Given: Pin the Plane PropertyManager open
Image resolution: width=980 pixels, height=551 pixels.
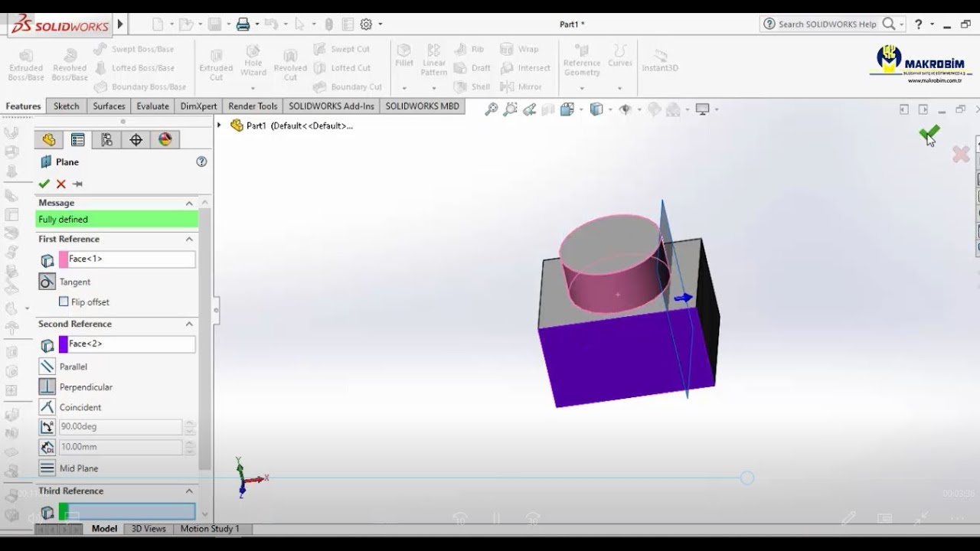Looking at the screenshot, I should [77, 184].
